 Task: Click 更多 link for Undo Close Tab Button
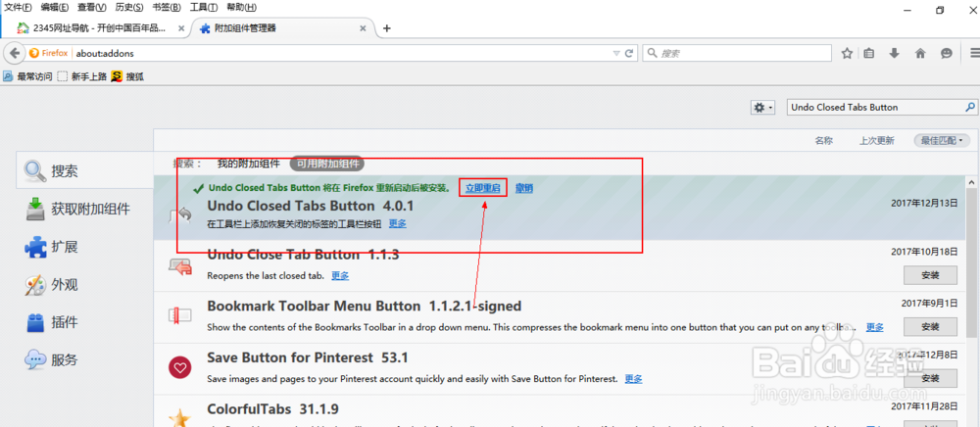[340, 275]
